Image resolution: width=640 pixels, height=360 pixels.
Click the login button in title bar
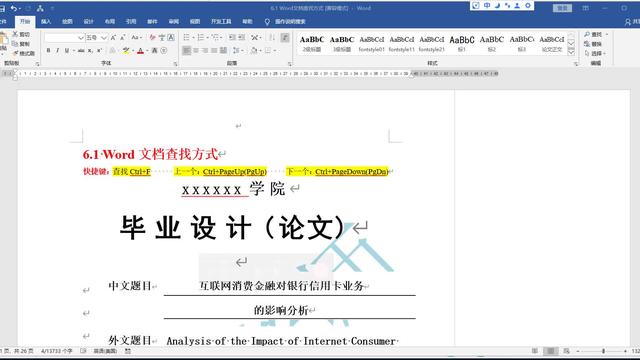(562, 8)
